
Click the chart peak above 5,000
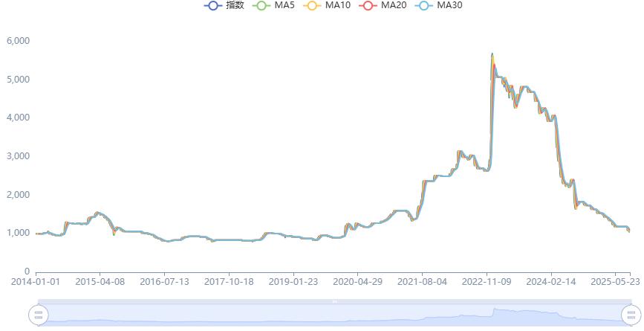click(492, 54)
